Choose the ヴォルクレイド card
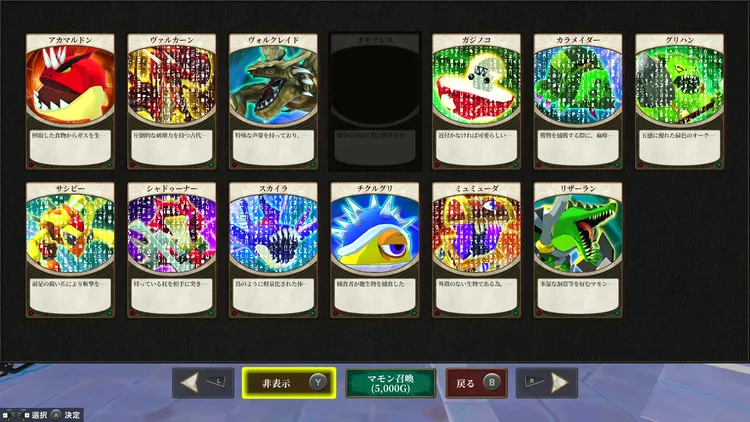Viewport: 750px width, 422px height. click(273, 101)
